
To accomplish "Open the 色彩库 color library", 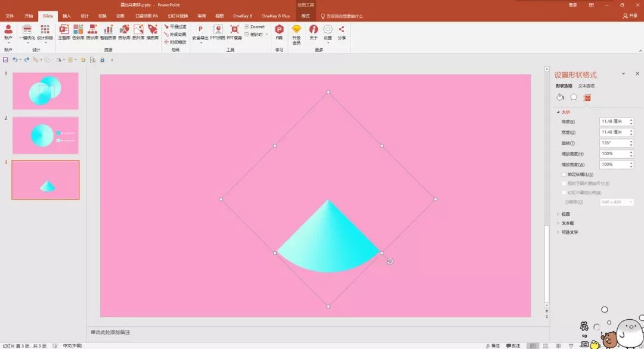I will [x=78, y=32].
